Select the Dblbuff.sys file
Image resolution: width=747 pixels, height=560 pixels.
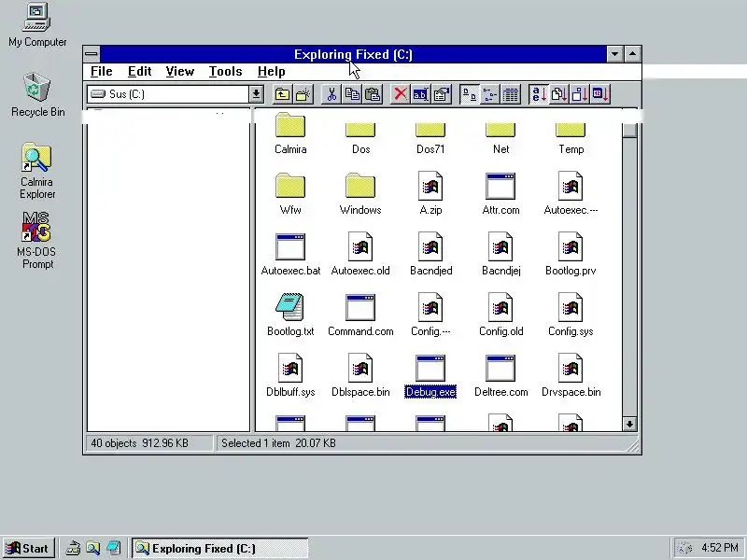click(x=290, y=376)
